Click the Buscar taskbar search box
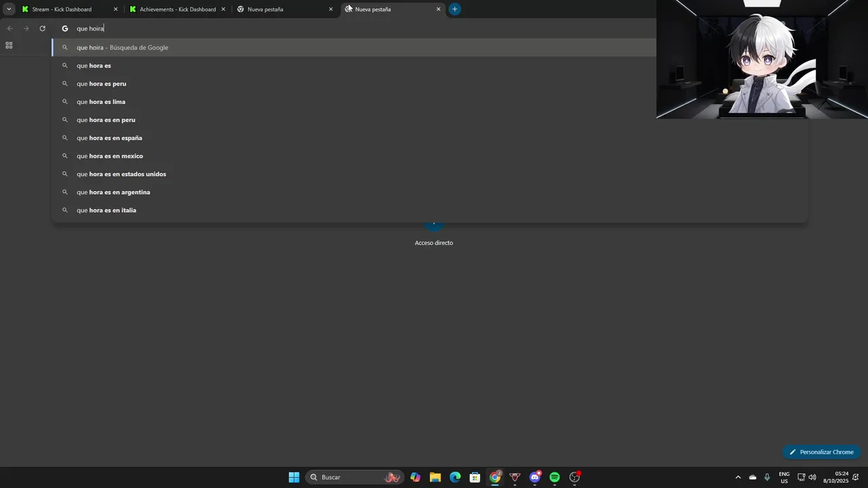Viewport: 868px width, 488px height. click(x=354, y=477)
